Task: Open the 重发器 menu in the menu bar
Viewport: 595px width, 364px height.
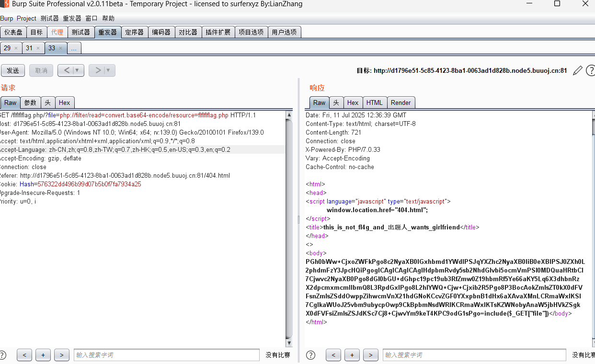Action: point(72,18)
